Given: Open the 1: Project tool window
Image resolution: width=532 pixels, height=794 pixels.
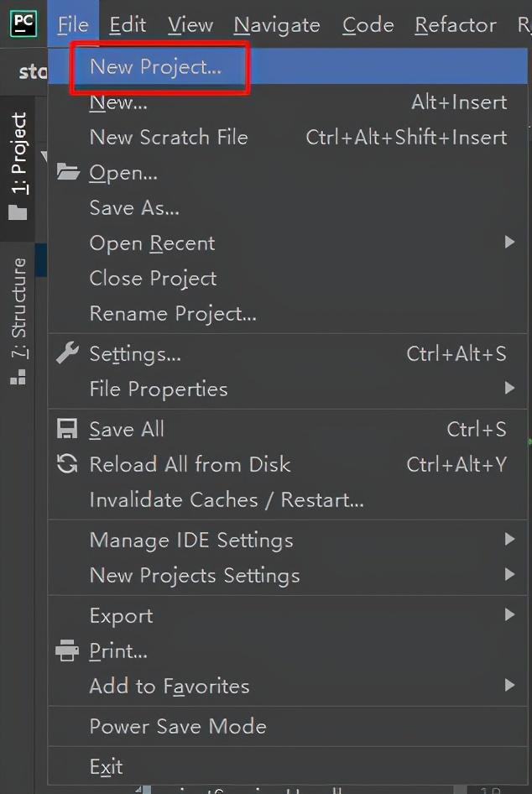Looking at the screenshot, I should pyautogui.click(x=18, y=167).
